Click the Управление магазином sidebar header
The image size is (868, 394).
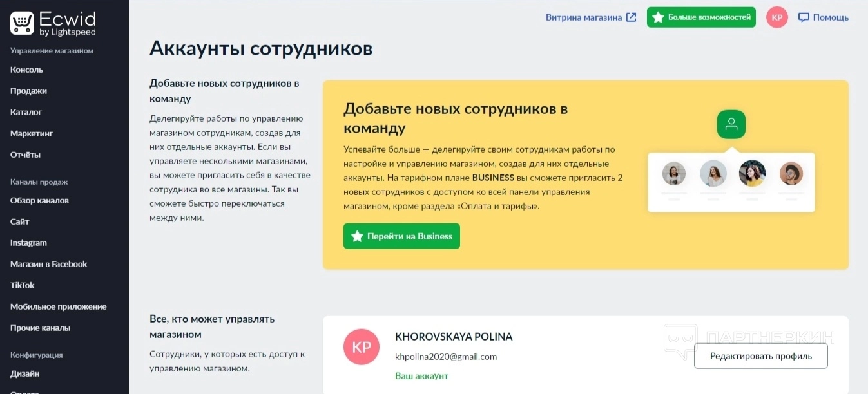pos(52,50)
